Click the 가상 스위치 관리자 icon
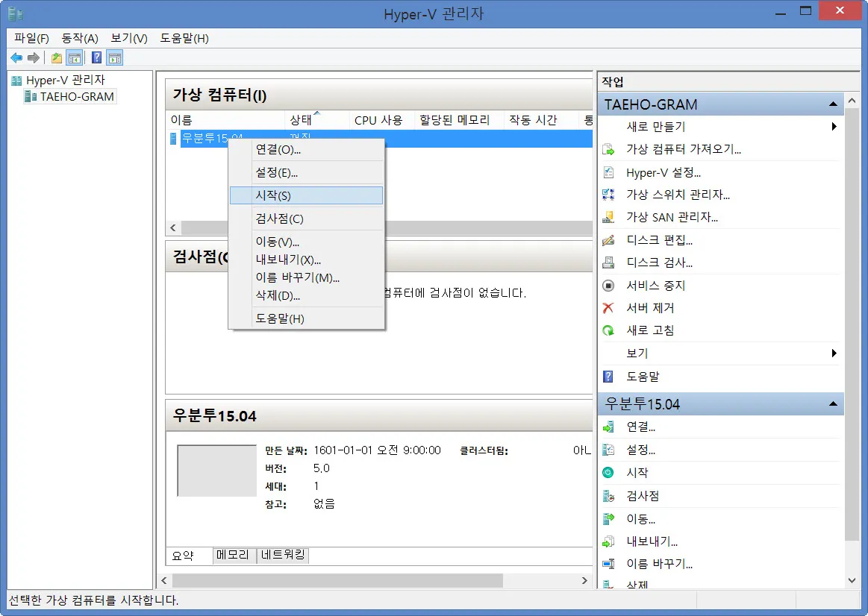This screenshot has width=868, height=616. pyautogui.click(x=608, y=195)
